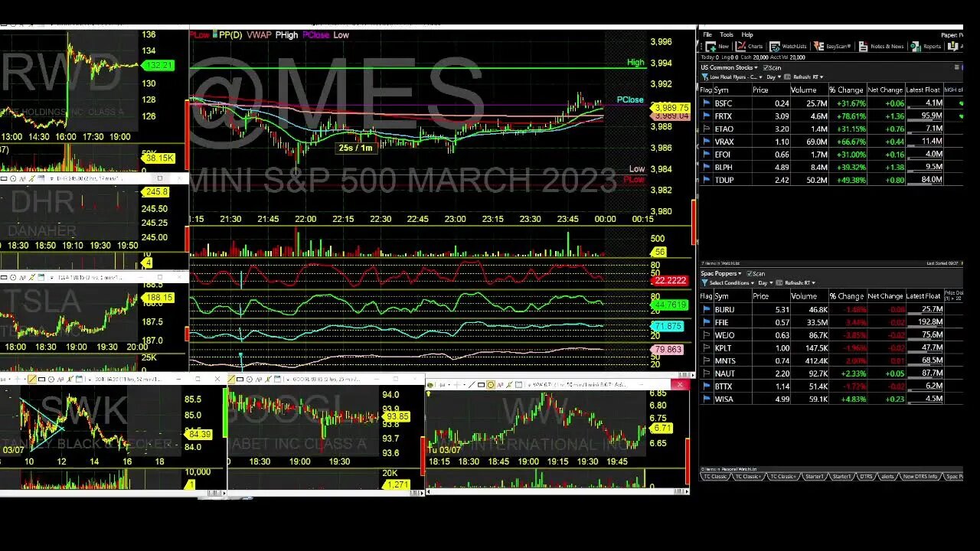Sort top watchlist by % Change column
The height and width of the screenshot is (551, 980).
847,90
